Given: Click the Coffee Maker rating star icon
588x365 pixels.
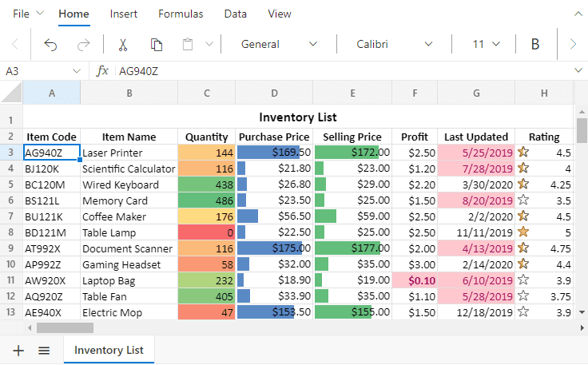Looking at the screenshot, I should pos(523,216).
